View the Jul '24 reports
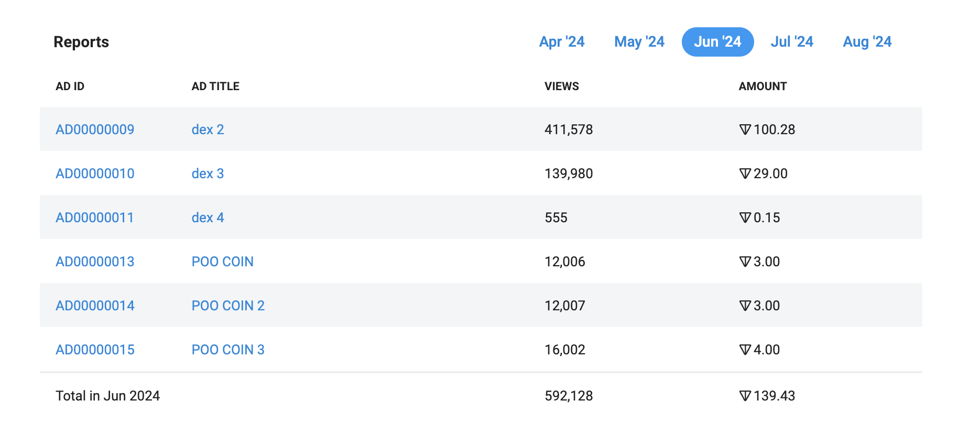980x433 pixels. point(792,42)
